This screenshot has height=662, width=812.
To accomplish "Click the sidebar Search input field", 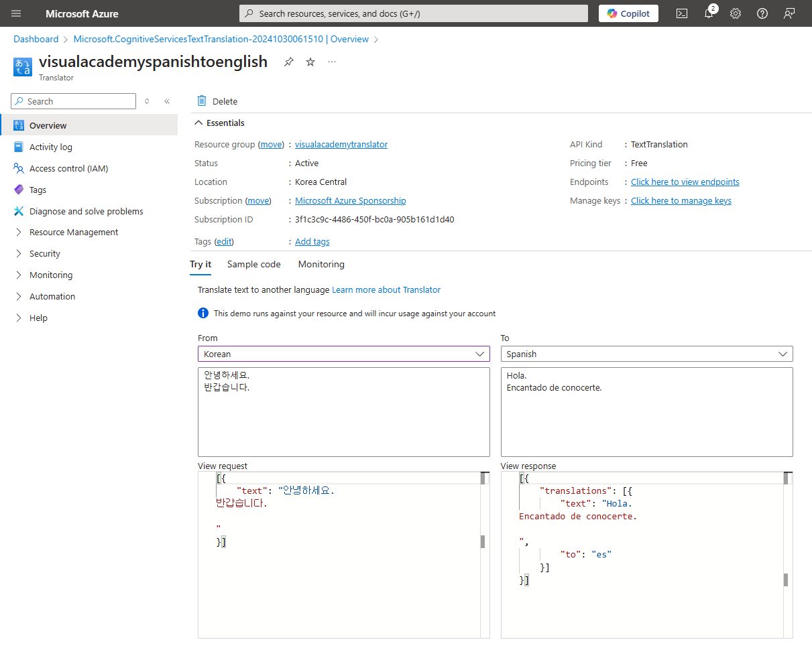I will (79, 101).
